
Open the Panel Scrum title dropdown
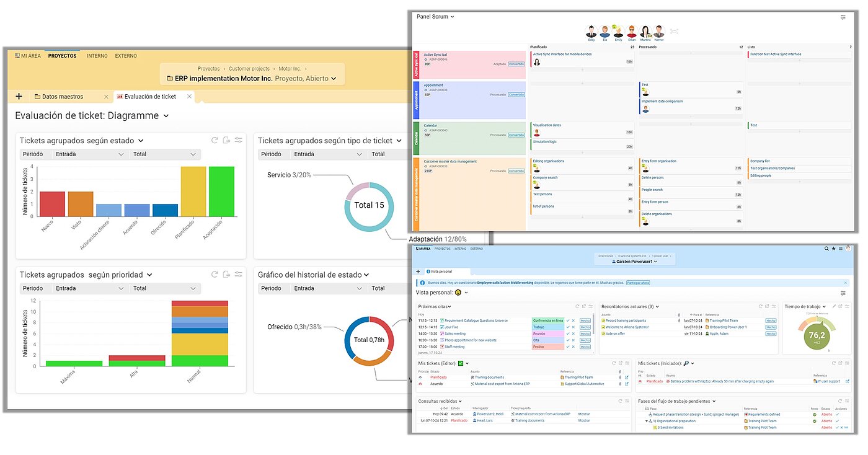tap(453, 17)
